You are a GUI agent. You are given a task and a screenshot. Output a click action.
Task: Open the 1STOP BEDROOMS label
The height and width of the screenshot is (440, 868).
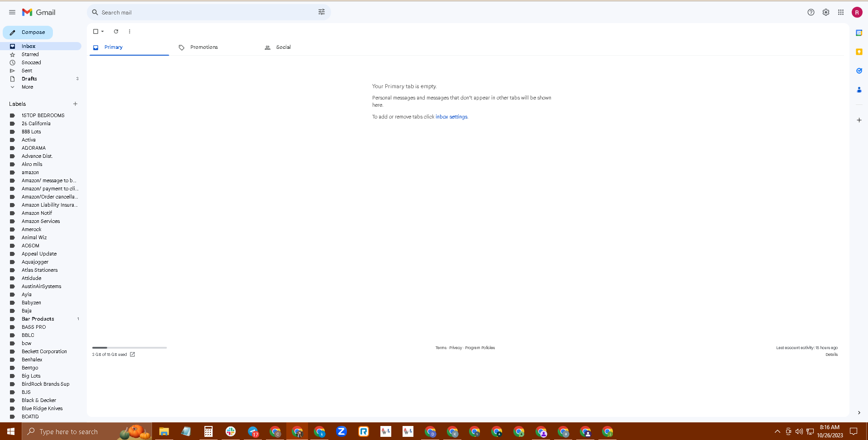pos(43,115)
